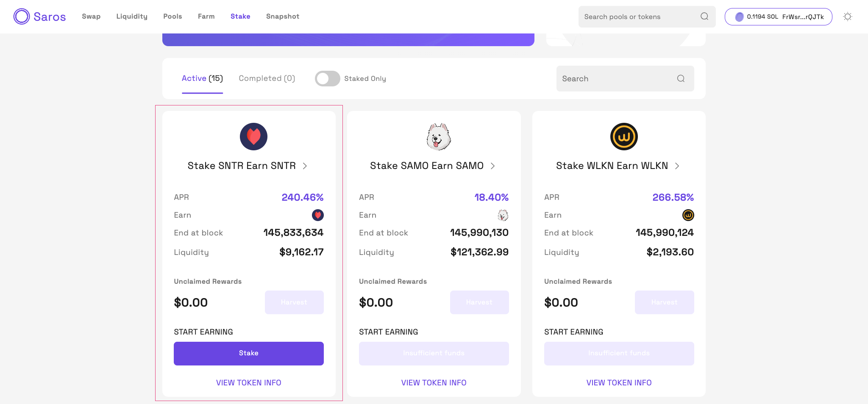Open the Swap navigation menu item

(91, 17)
